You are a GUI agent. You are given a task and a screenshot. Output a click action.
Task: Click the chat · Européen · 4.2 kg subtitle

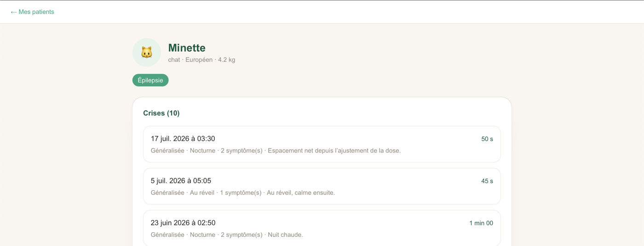coord(201,60)
